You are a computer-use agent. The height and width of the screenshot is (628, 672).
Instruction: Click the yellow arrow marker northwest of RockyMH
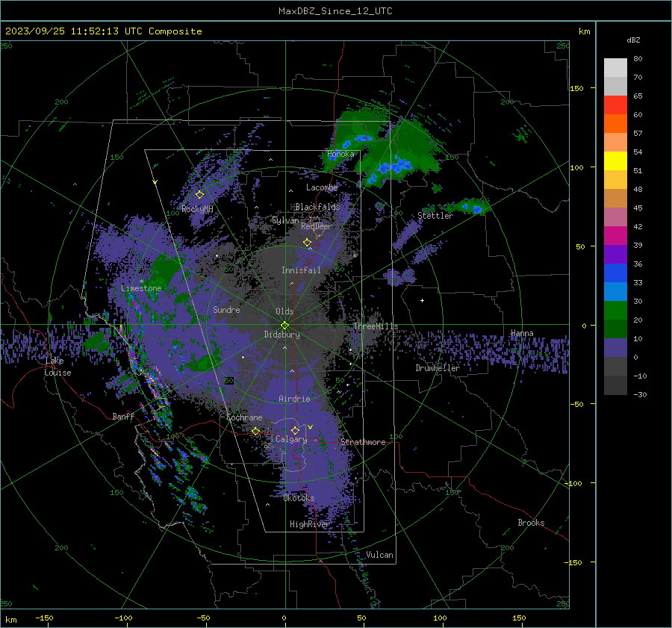(155, 182)
